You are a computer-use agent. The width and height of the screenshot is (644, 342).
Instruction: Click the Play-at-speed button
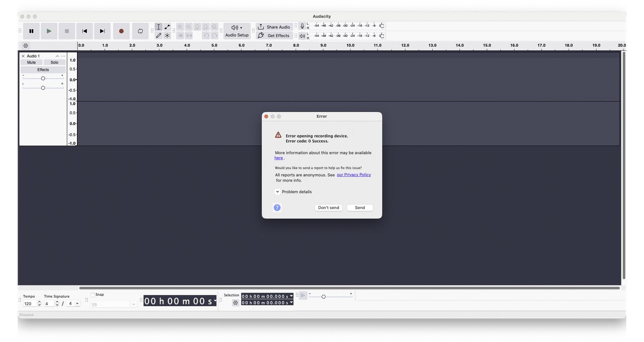(303, 296)
